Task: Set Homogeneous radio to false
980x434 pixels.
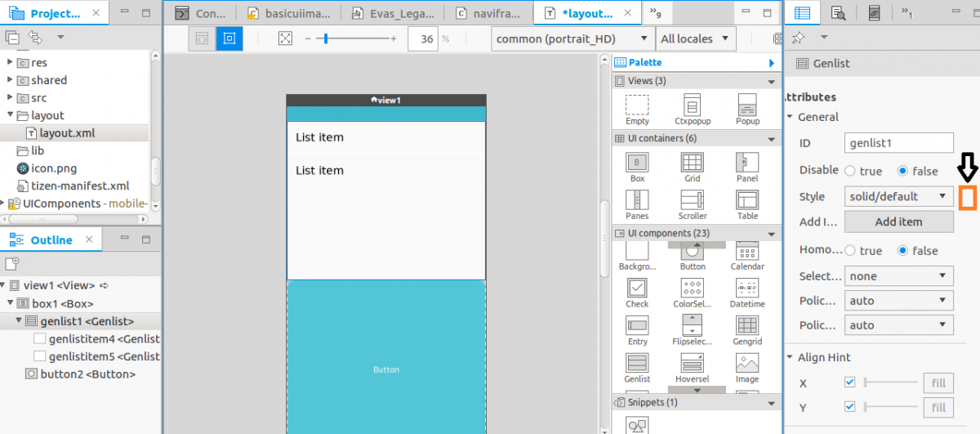Action: pos(902,251)
